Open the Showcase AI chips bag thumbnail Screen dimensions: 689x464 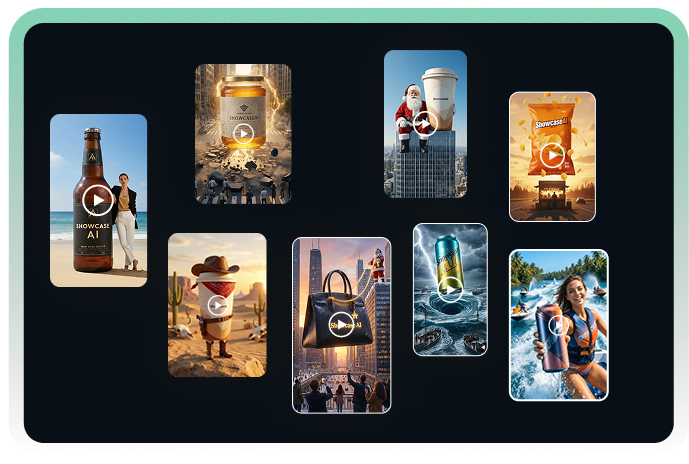(552, 156)
